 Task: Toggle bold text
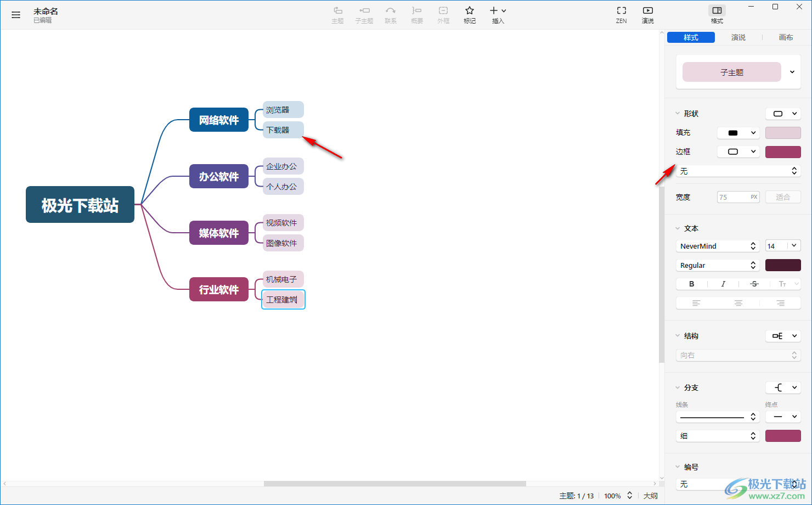click(x=692, y=284)
